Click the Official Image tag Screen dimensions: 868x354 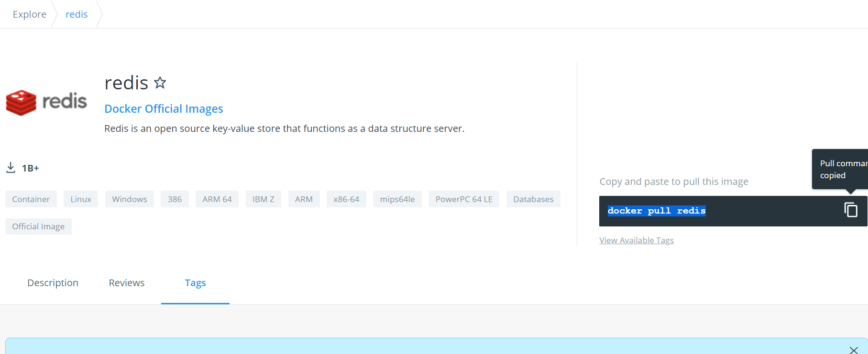38,226
